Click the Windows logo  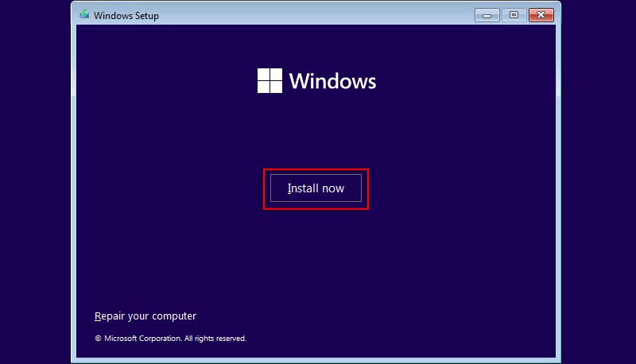270,80
